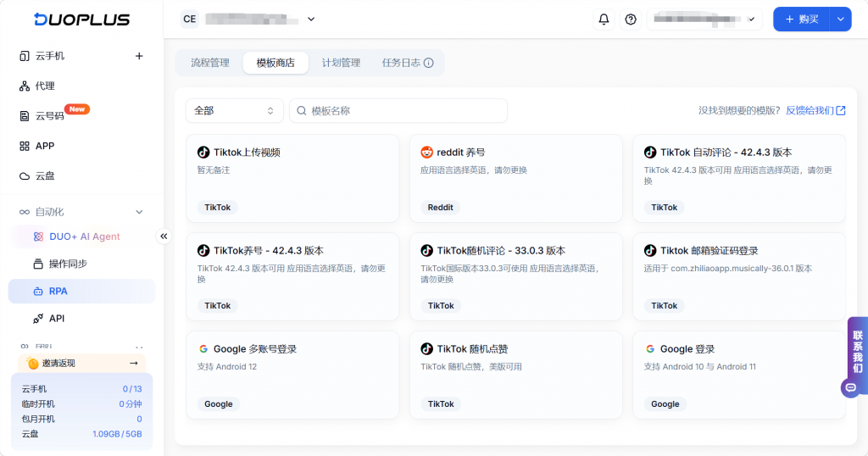Viewport: 868px width, 456px height.
Task: Click the 包月开机 value in quota panel
Action: click(x=139, y=419)
